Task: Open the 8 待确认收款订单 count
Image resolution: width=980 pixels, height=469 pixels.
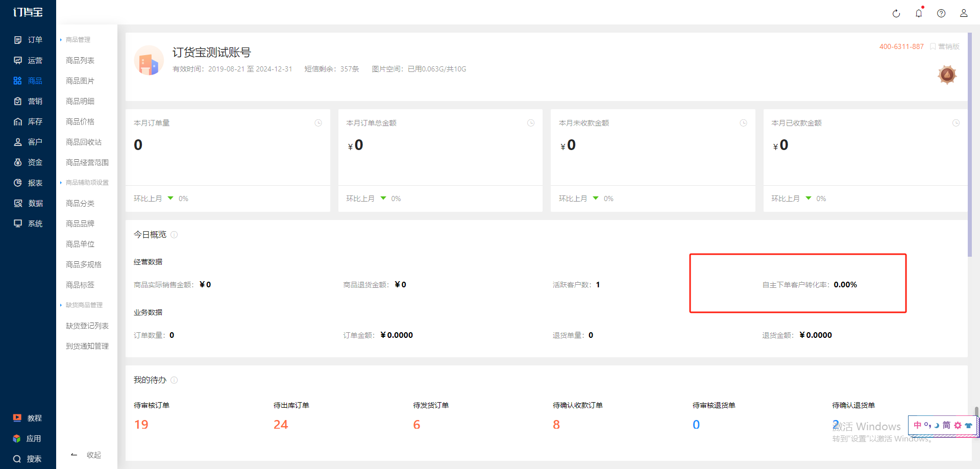Action: click(x=556, y=425)
